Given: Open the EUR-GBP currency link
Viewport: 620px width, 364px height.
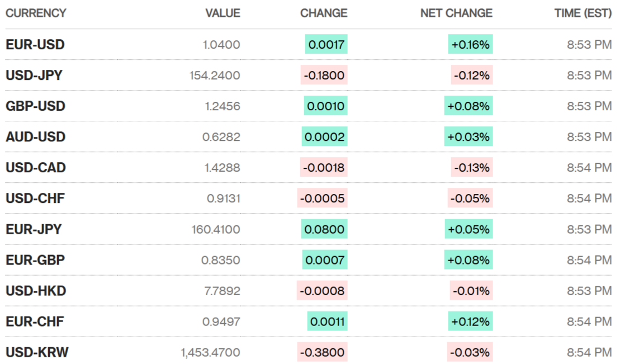Looking at the screenshot, I should [35, 260].
